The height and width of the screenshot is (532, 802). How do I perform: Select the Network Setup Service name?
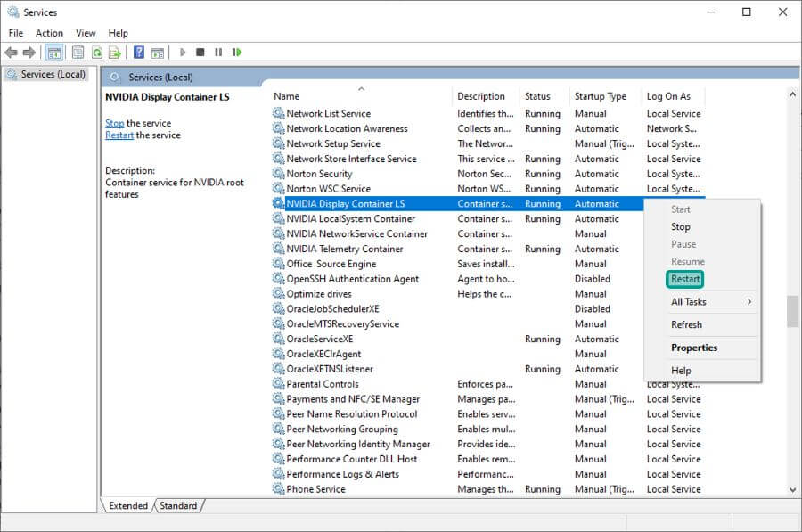tap(333, 143)
